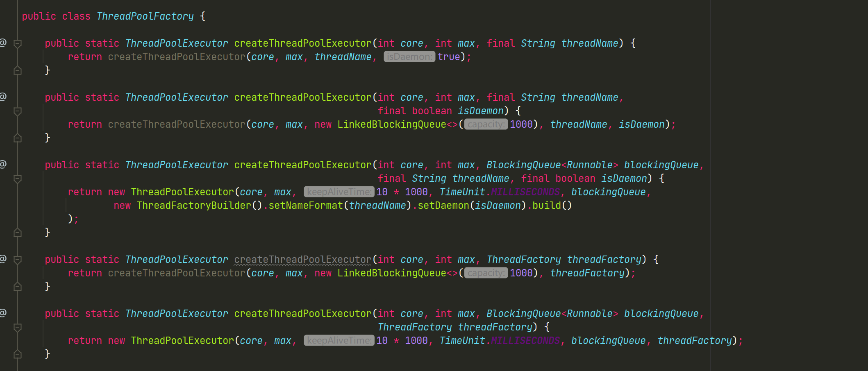Click 'capacity:' hint on the line ending 'threadName, isDaemon);'
The height and width of the screenshot is (371, 868).
486,124
